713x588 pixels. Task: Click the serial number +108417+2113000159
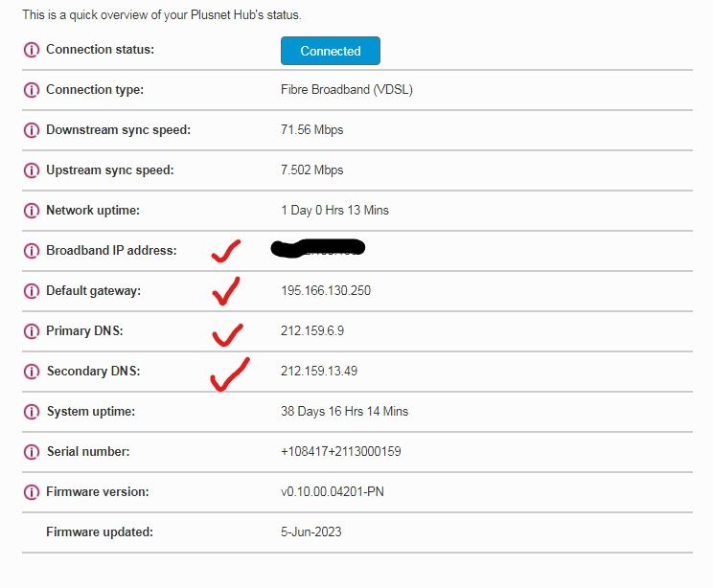point(340,452)
